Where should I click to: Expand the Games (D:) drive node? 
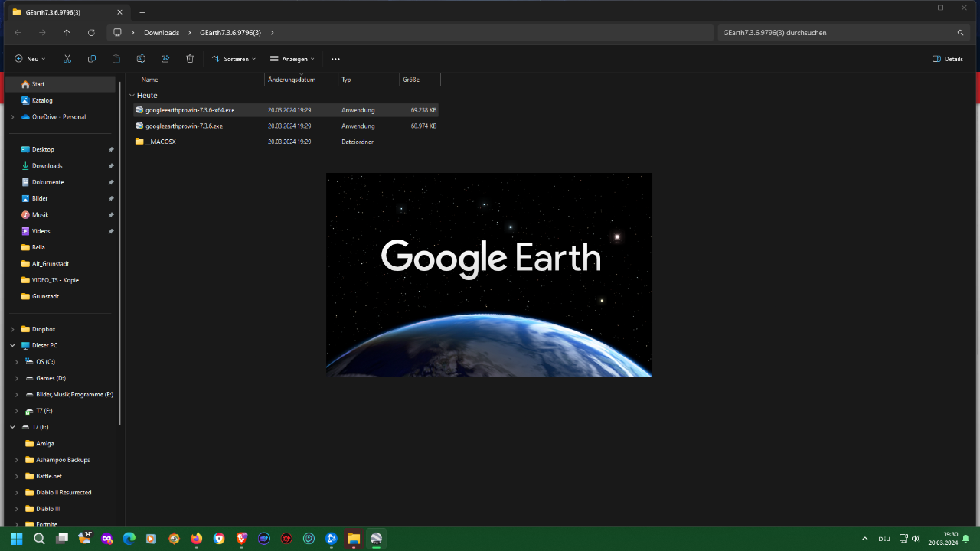tap(17, 378)
